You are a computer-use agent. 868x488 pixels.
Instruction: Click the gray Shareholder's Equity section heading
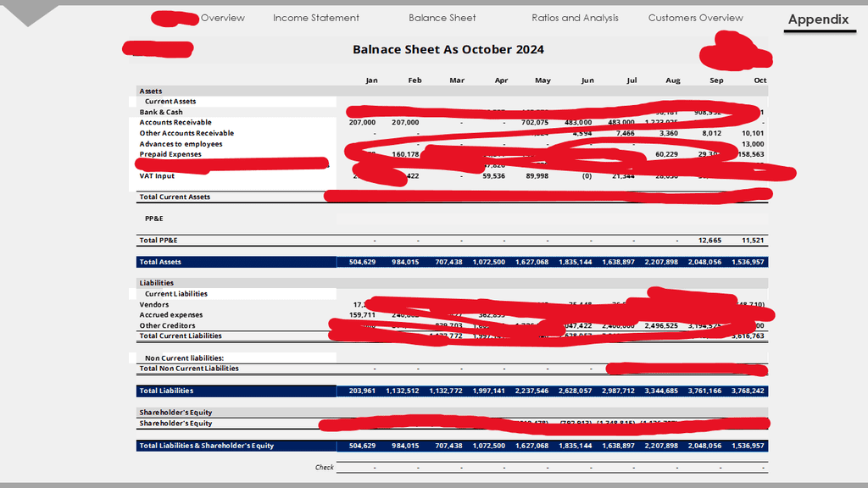pyautogui.click(x=175, y=413)
